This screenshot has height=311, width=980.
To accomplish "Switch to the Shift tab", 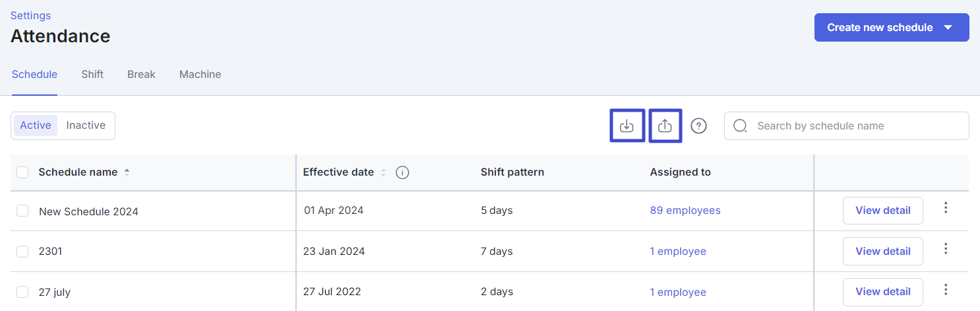I will (92, 74).
